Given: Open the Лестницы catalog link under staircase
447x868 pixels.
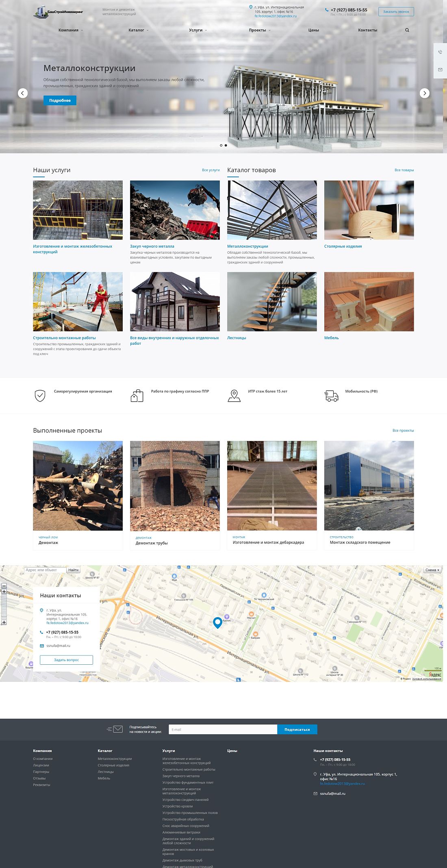Looking at the screenshot, I should point(237,338).
